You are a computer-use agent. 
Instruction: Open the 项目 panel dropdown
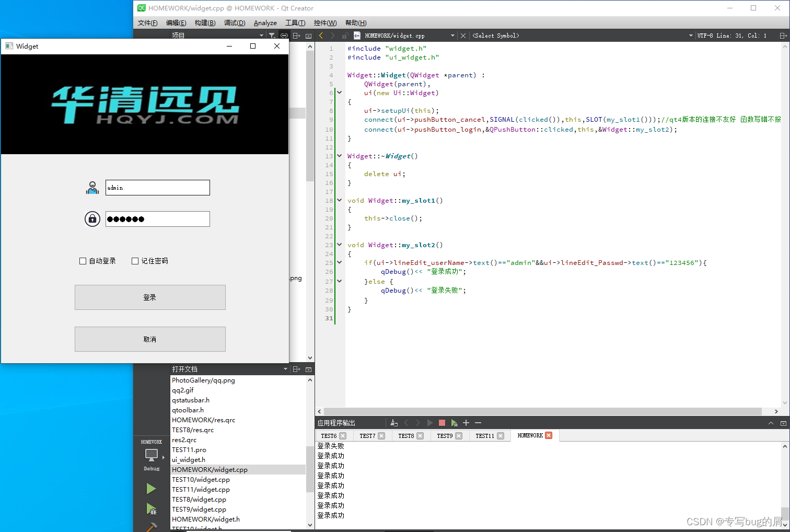point(261,36)
